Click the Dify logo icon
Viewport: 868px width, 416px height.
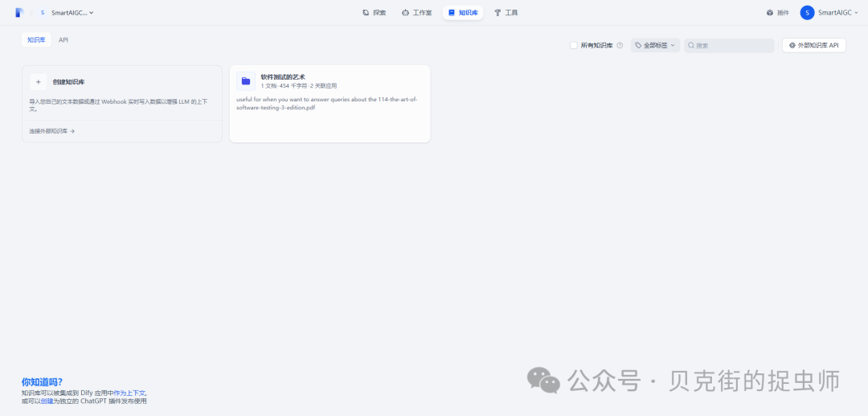click(x=19, y=12)
